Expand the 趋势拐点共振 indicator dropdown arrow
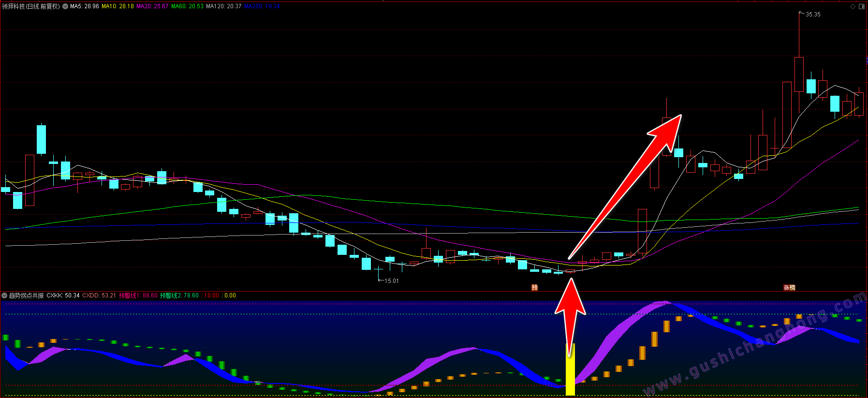 point(4,295)
